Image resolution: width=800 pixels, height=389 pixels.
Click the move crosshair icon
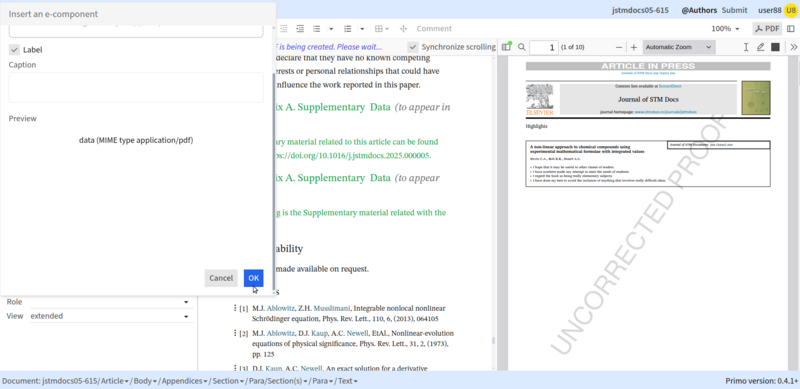(403, 29)
